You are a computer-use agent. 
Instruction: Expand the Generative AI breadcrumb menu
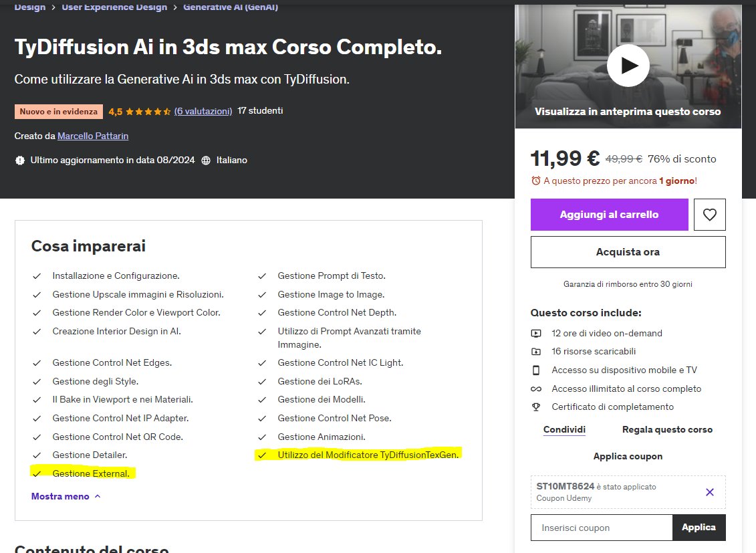tap(230, 7)
